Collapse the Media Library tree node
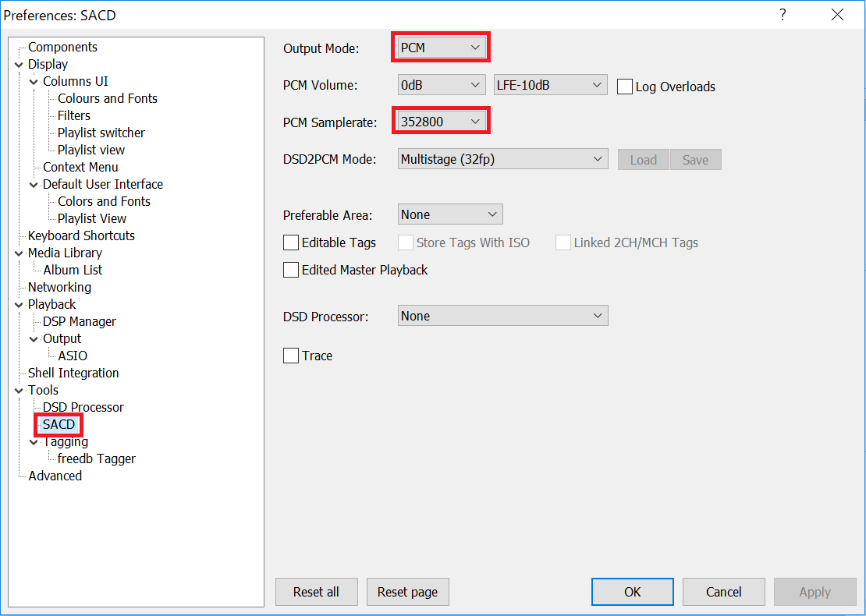This screenshot has height=616, width=866. pos(20,253)
